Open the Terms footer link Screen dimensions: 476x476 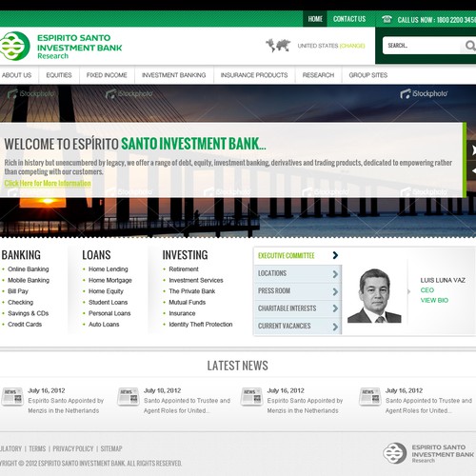point(37,448)
